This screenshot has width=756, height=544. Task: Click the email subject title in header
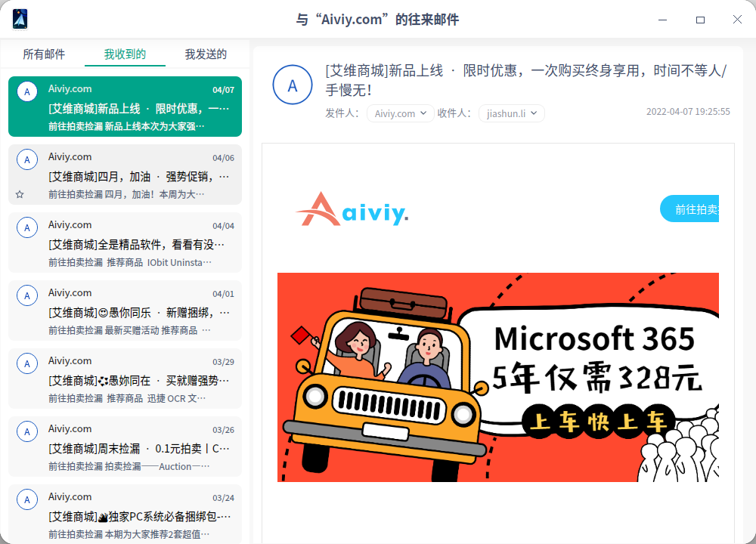[x=526, y=80]
